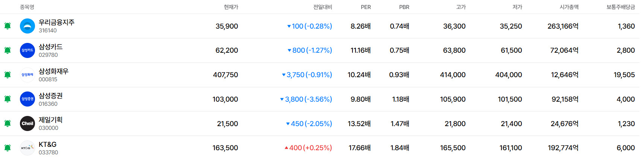Click the KT&G logo icon
Viewport: 644px width, 160px height.
pyautogui.click(x=27, y=148)
